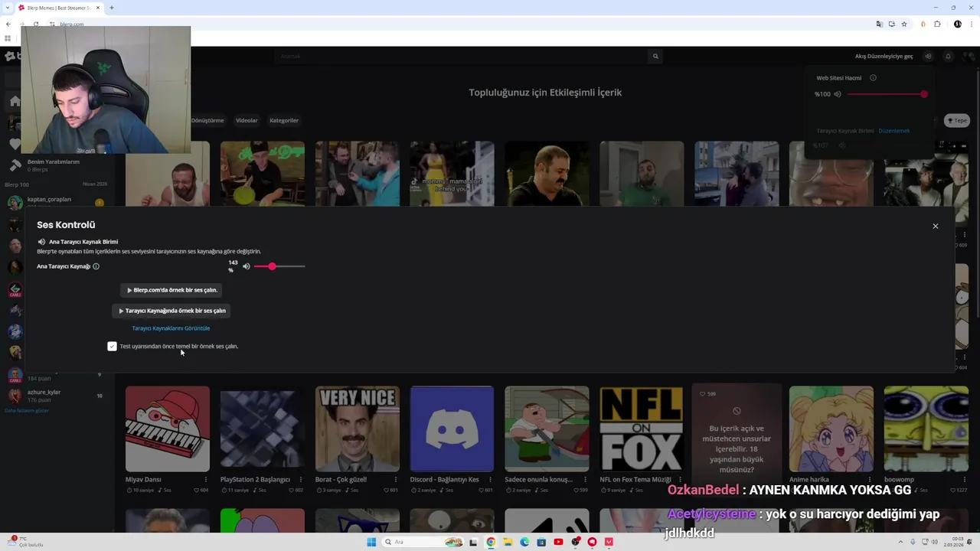
Task: Open the Chrome tab search dropdown
Action: 8,8
